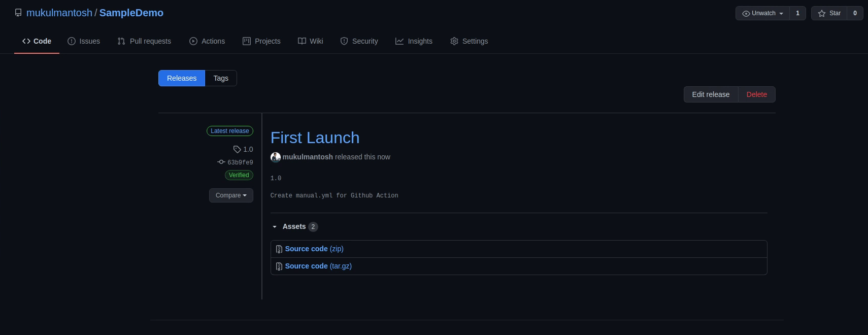Screen dimensions: 868x335
Task: Click Edit release
Action: pos(711,94)
